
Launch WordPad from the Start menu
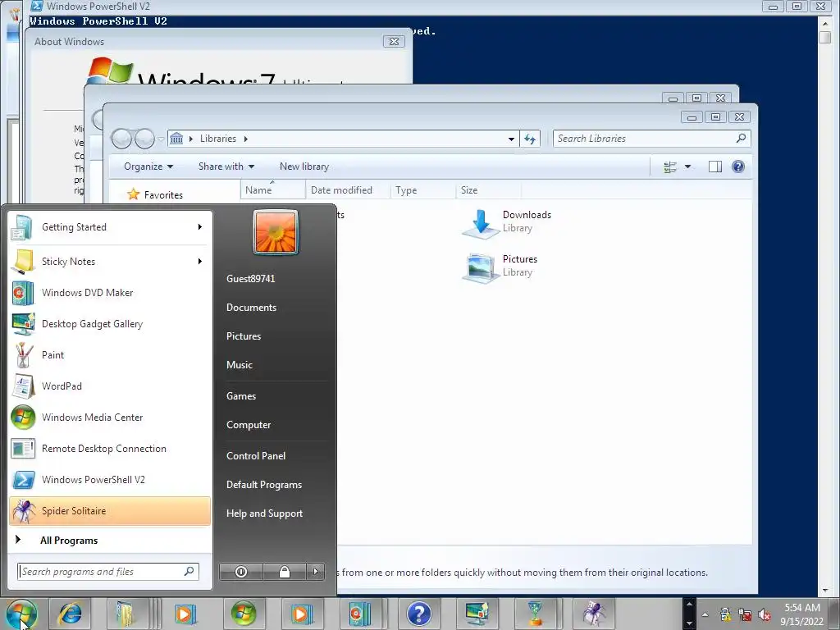109,386
